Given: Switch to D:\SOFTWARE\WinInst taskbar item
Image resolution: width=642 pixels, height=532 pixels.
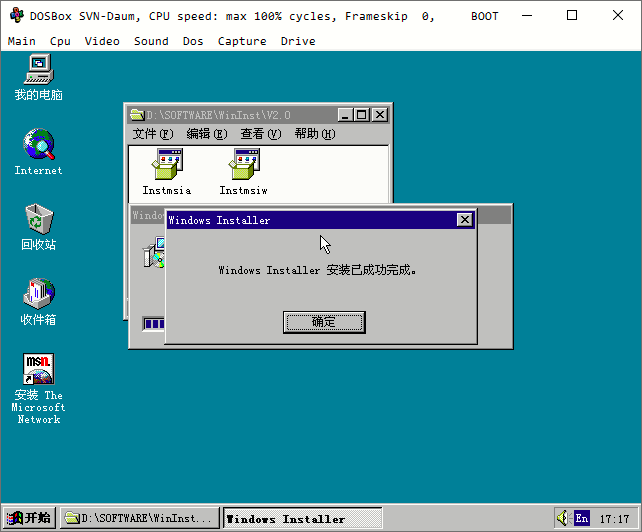Looking at the screenshot, I should (x=140, y=518).
